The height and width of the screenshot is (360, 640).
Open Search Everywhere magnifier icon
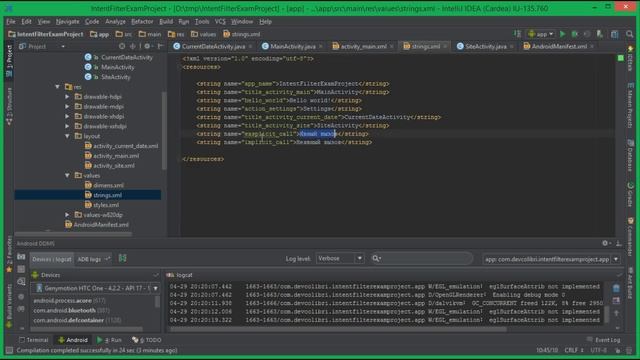tap(629, 34)
